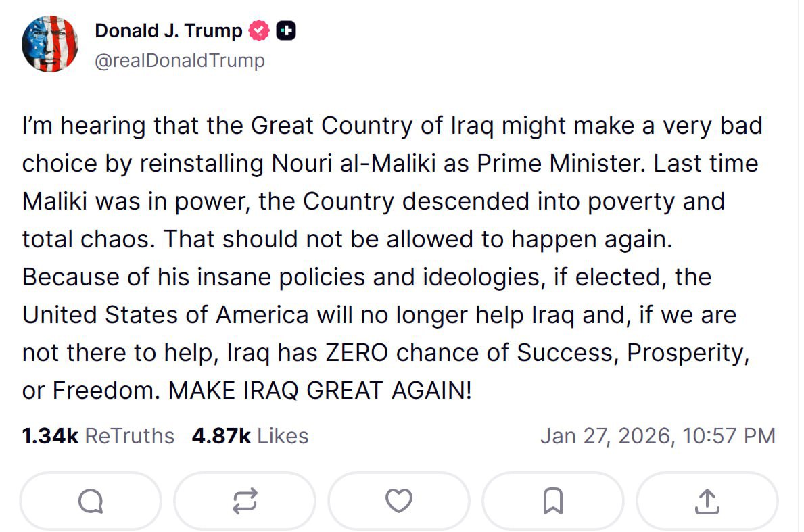Open the 1.34k ReTruths list
This screenshot has width=804, height=532.
(x=97, y=436)
